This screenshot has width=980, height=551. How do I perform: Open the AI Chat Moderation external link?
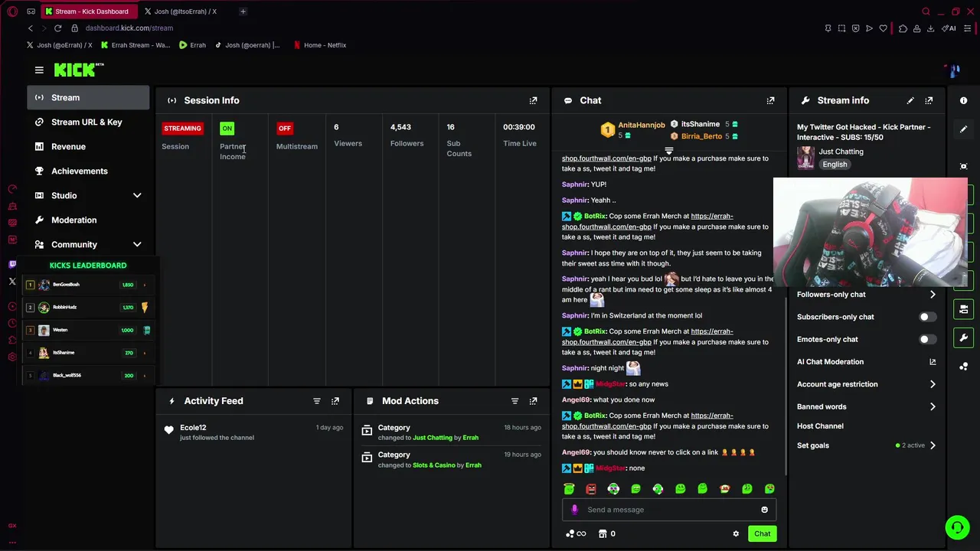click(x=933, y=362)
